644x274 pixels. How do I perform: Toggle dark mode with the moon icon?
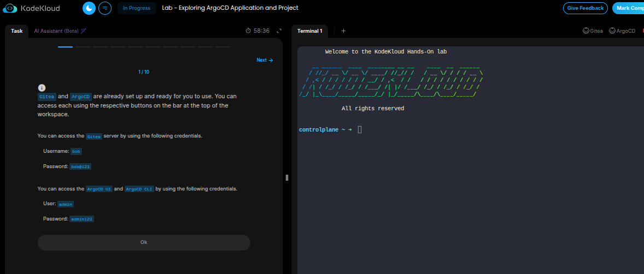pos(89,8)
